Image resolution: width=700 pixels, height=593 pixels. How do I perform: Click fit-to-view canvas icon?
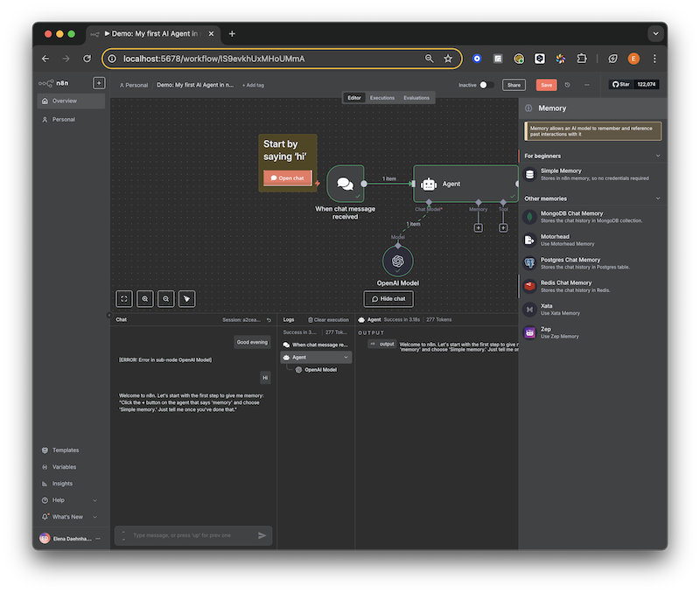124,298
